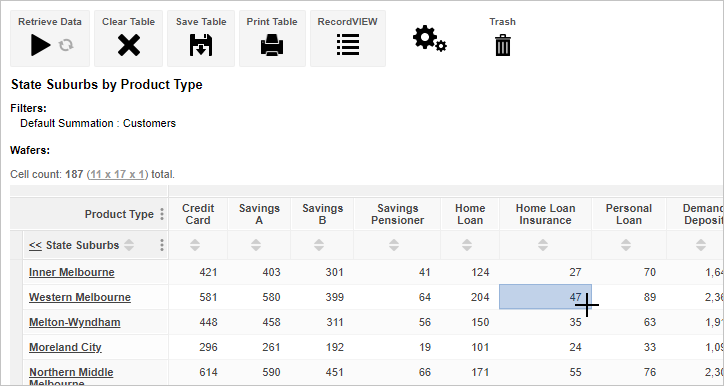Screen dimensions: 724x386
Task: Select Melton-Wyndham Home Loan Insurance value 35
Action: point(575,322)
